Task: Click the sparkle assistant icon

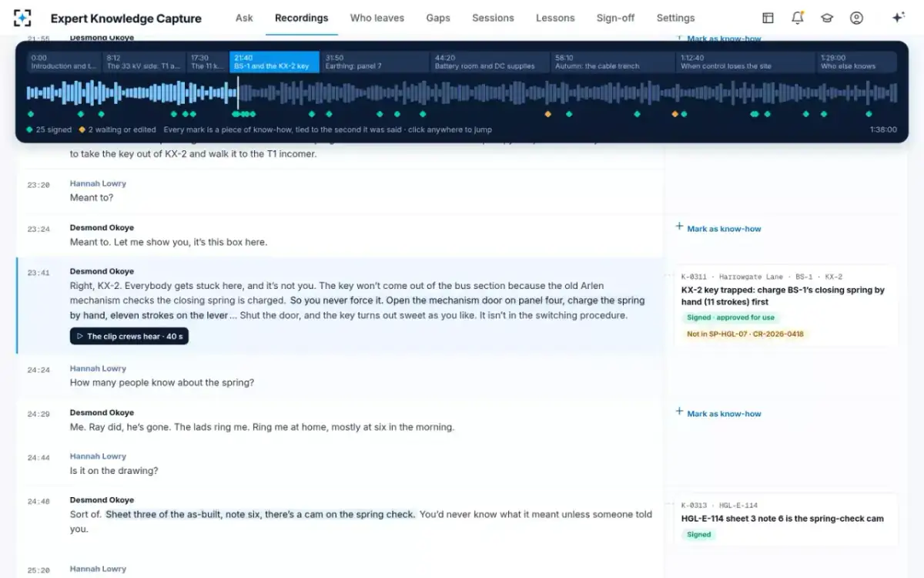Action: tap(898, 18)
